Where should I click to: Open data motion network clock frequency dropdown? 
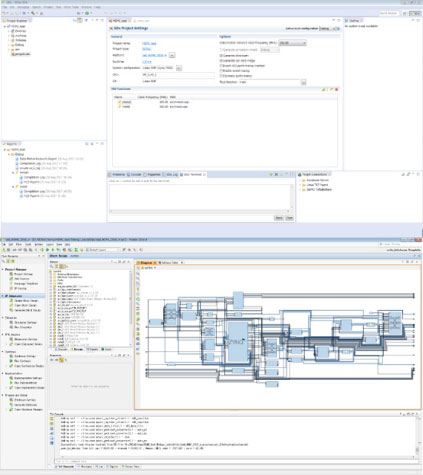click(x=292, y=43)
